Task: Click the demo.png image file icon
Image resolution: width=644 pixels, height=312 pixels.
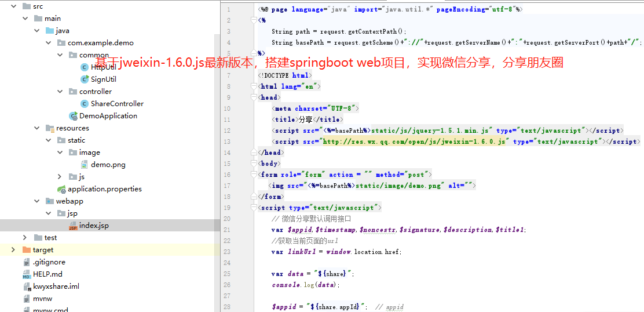Action: [84, 165]
